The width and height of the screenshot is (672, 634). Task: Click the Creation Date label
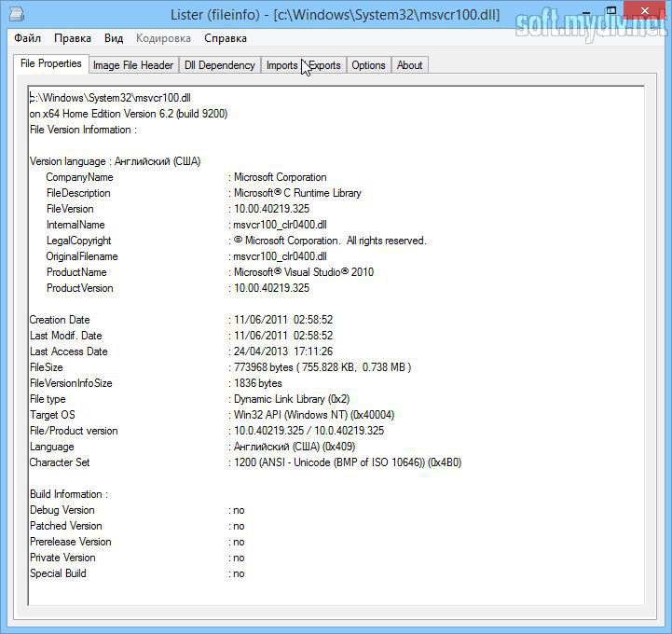(60, 320)
